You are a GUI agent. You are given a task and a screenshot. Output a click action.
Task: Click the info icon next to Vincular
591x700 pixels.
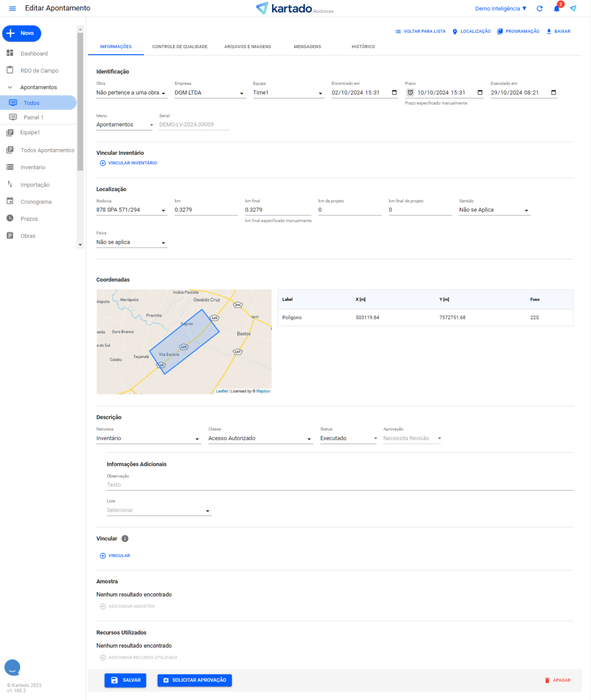[x=125, y=539]
